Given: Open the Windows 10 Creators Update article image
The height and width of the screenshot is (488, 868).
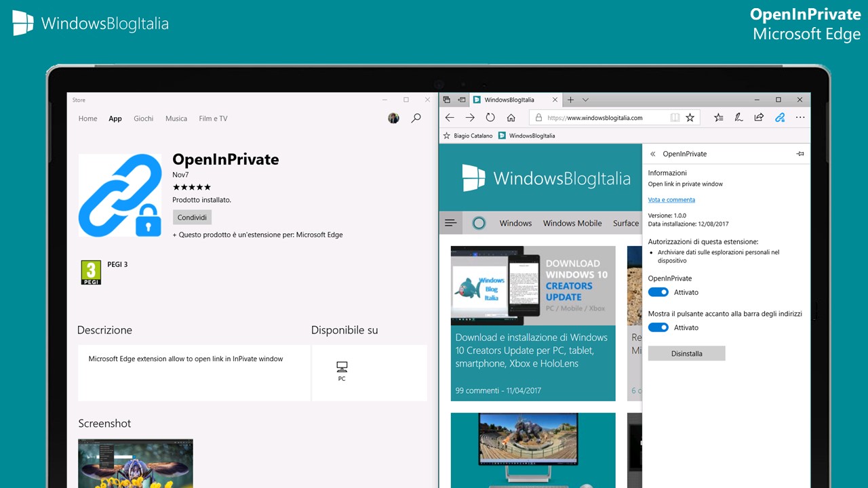Looking at the screenshot, I should (x=533, y=285).
